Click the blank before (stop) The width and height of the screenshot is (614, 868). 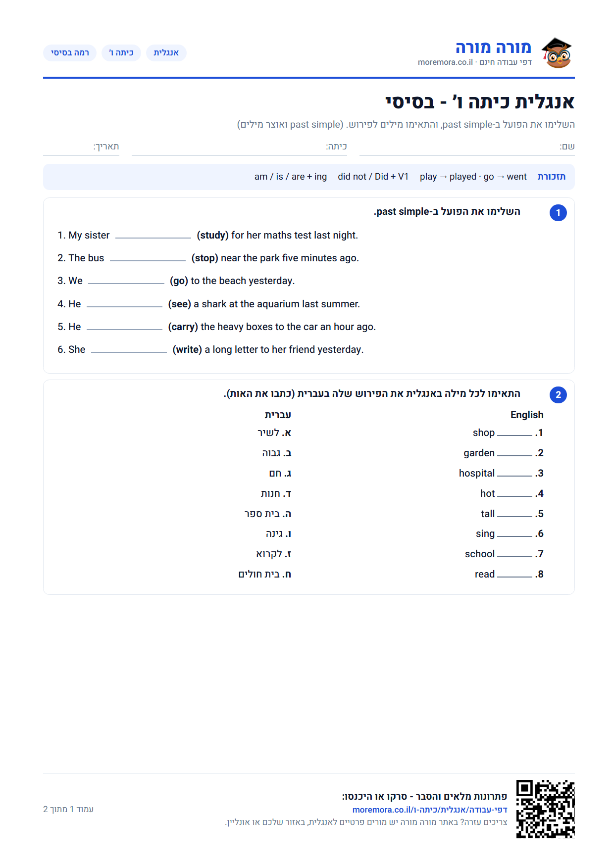[148, 258]
